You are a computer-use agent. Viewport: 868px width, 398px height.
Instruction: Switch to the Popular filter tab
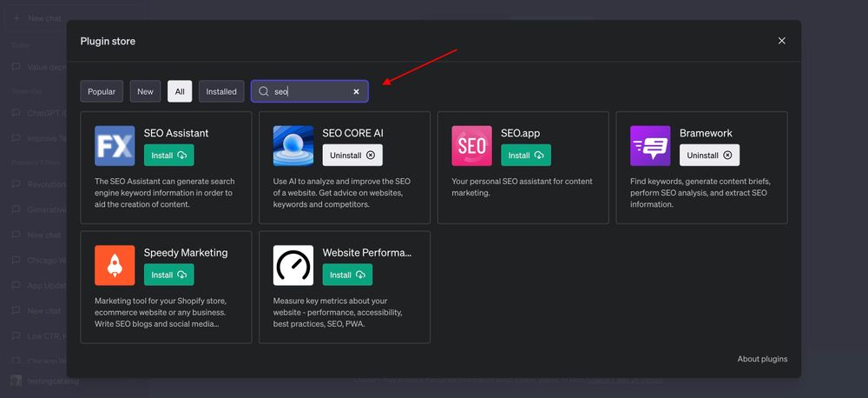click(x=102, y=91)
